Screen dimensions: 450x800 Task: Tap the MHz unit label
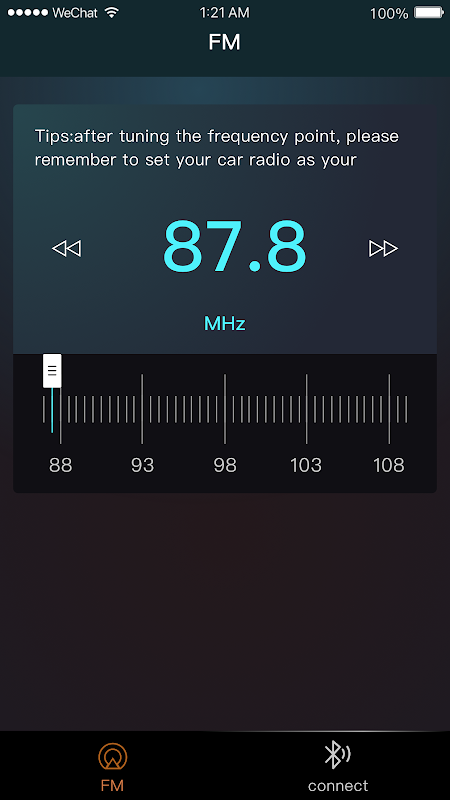(225, 323)
